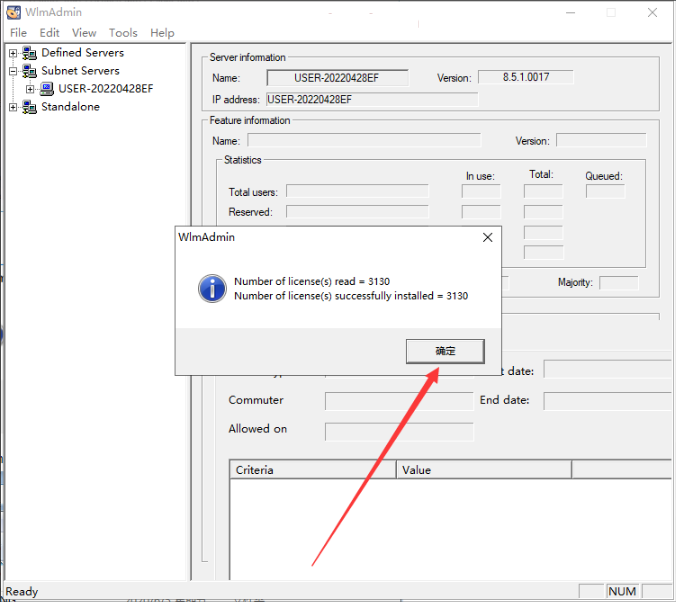676x602 pixels.
Task: Click the Majority field
Action: pyautogui.click(x=619, y=283)
